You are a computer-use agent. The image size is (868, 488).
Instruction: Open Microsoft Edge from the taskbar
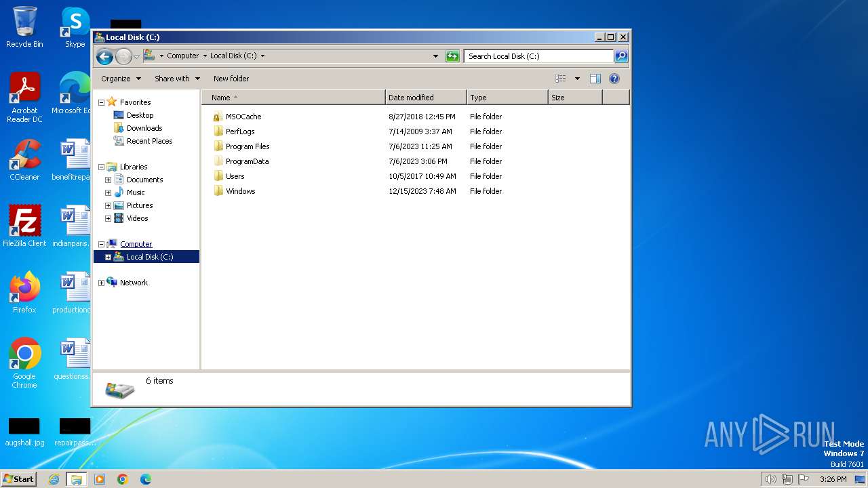point(146,479)
